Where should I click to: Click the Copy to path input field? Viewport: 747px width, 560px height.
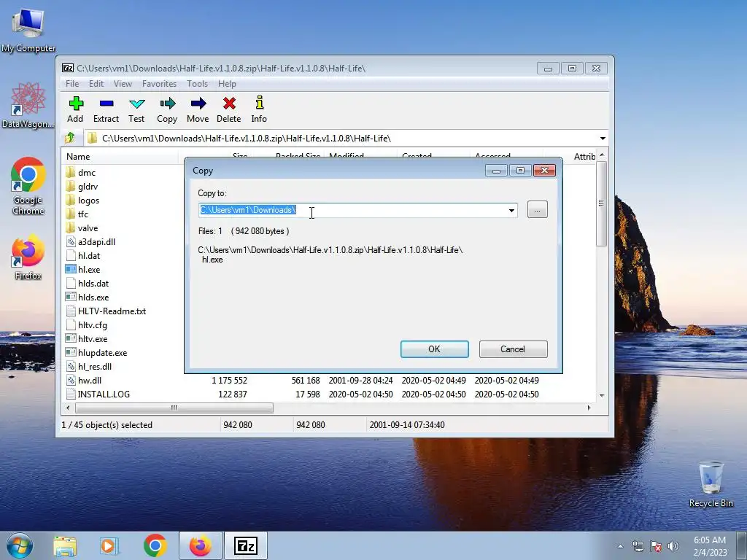tap(352, 210)
